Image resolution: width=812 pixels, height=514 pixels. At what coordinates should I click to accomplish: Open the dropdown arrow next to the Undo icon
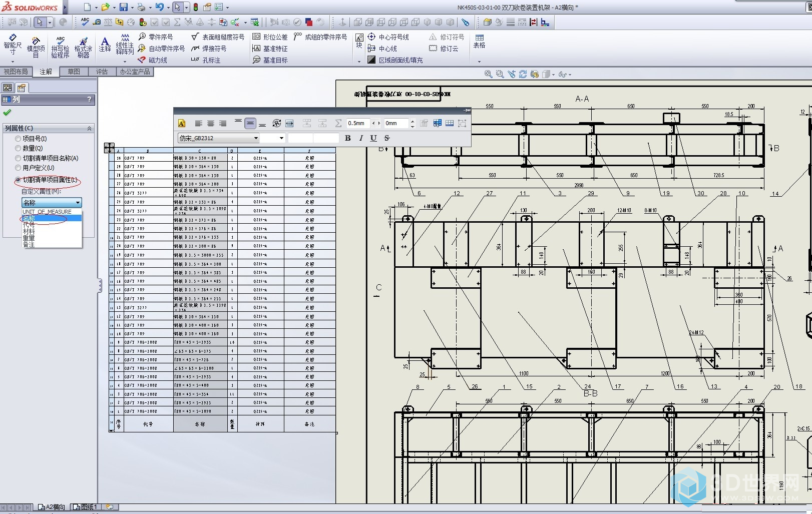(x=168, y=8)
